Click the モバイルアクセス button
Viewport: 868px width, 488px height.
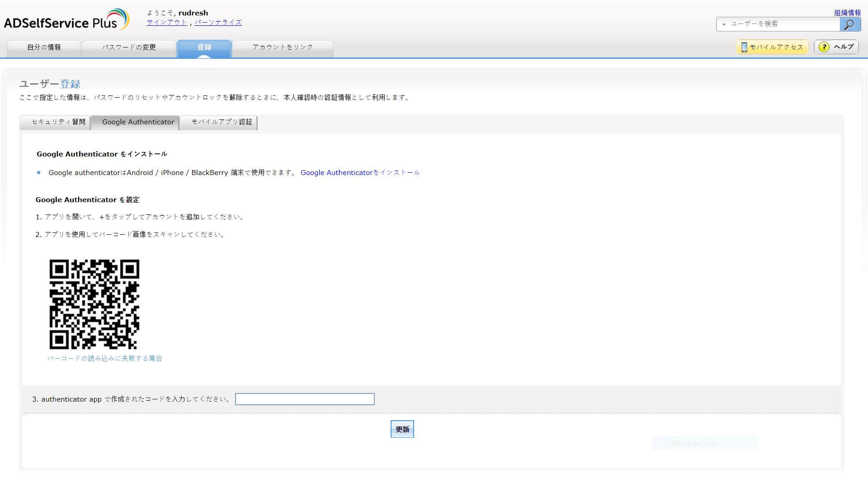pyautogui.click(x=772, y=47)
